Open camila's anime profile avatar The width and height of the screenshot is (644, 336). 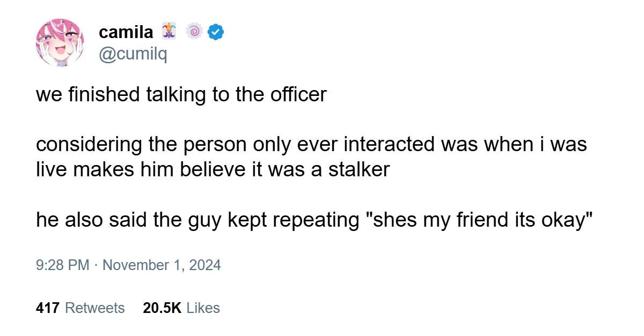point(60,42)
